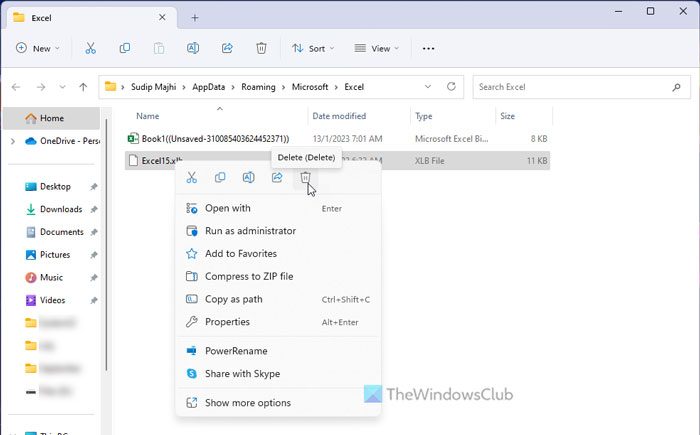Screen dimensions: 700x435
Task: Click the Delete trash icon in the top toolbar
Action: point(262,48)
